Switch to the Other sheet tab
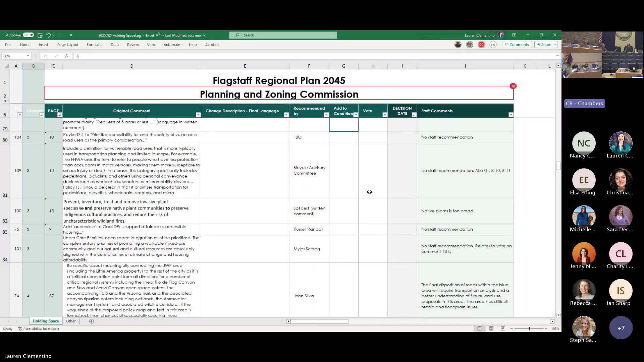 [x=71, y=321]
